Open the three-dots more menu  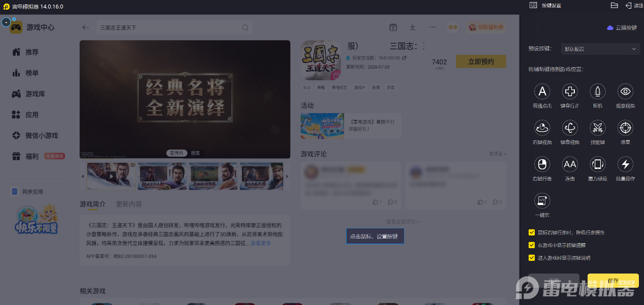pos(433,27)
